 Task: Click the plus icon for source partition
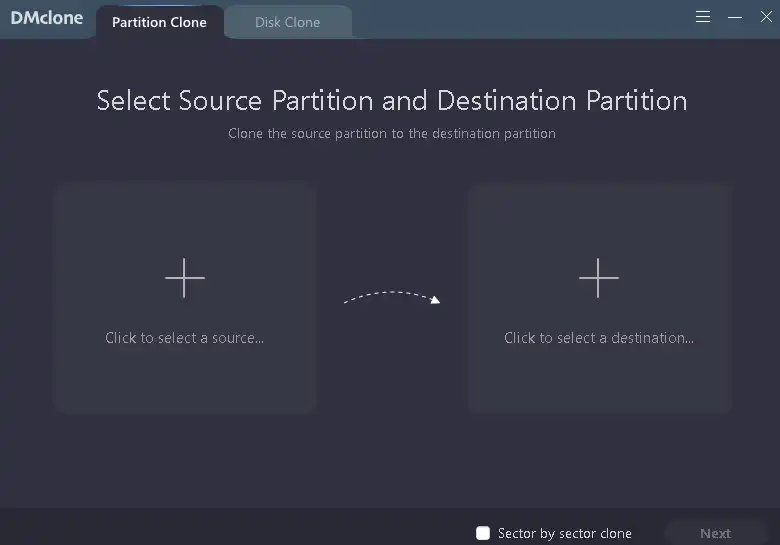pyautogui.click(x=185, y=277)
